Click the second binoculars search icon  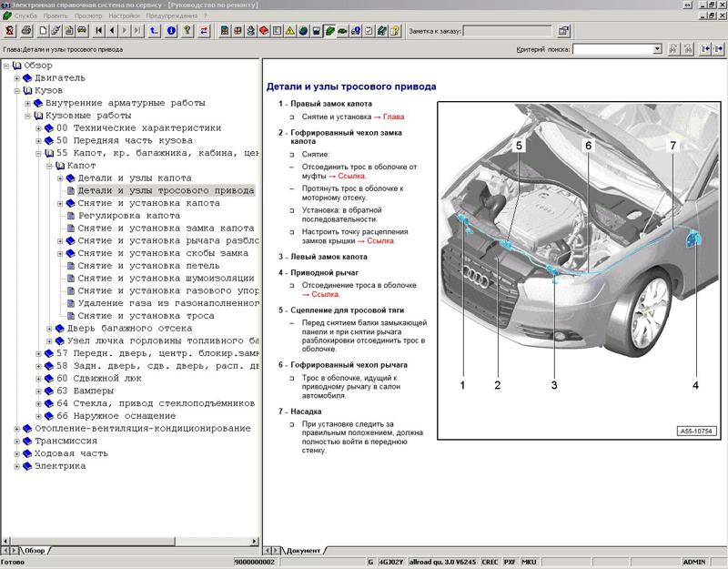coord(689,49)
